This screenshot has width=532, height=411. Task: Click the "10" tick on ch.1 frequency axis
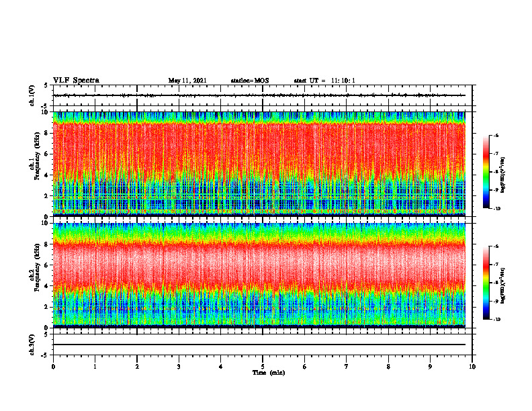pyautogui.click(x=46, y=112)
